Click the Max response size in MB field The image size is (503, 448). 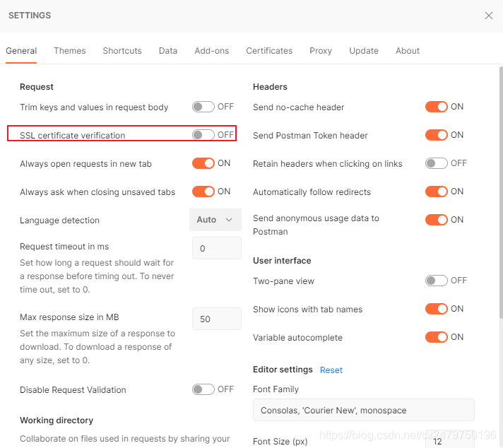[217, 319]
